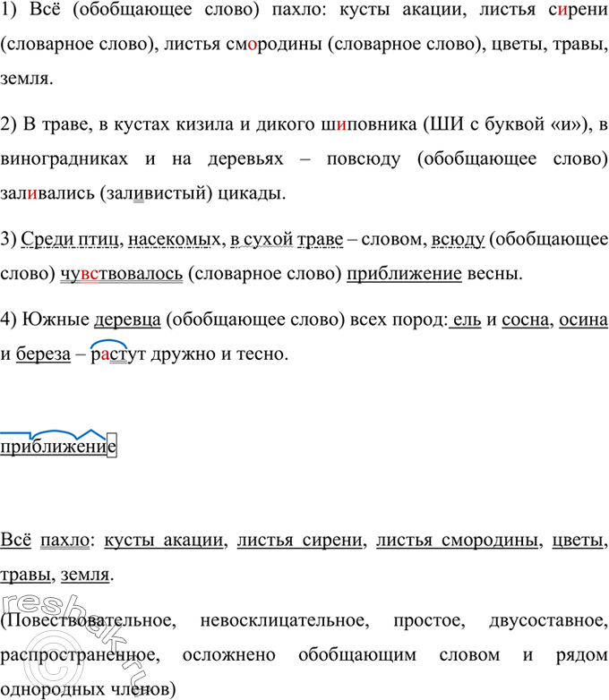Screen dimensions: 609x700
Task: Click the verb «заливались»
Action: (x=47, y=193)
